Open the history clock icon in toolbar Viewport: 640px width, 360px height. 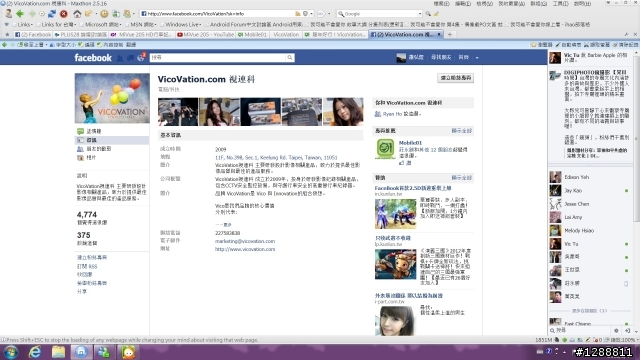coord(104,13)
